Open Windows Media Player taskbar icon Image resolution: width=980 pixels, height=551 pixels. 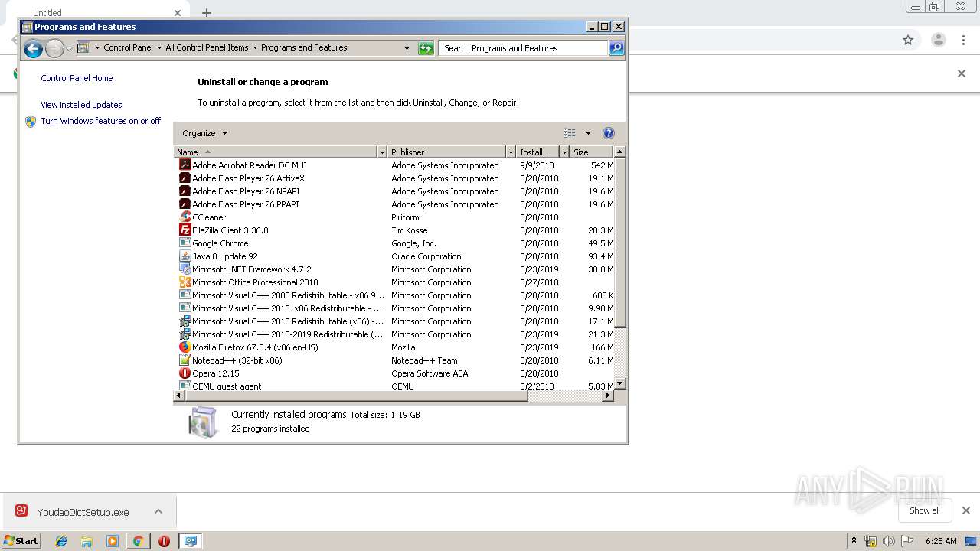point(113,541)
